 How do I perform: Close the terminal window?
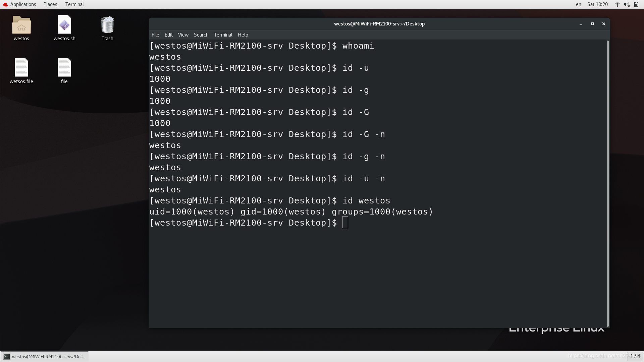pos(604,24)
